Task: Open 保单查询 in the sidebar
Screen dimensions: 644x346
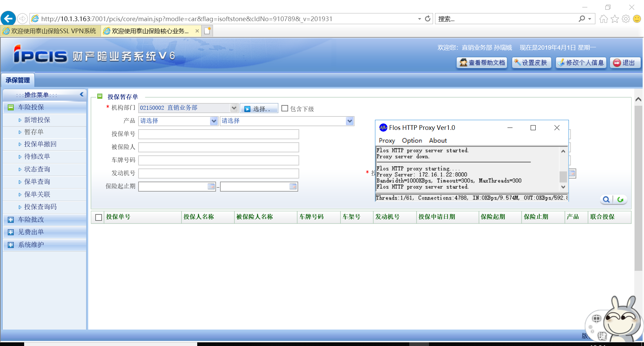Action: pyautogui.click(x=37, y=182)
